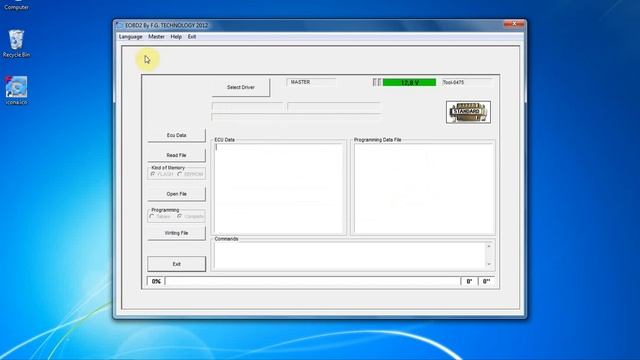Click the first empty field below Select Driver
Viewport: 640px width, 360px height.
(x=248, y=107)
